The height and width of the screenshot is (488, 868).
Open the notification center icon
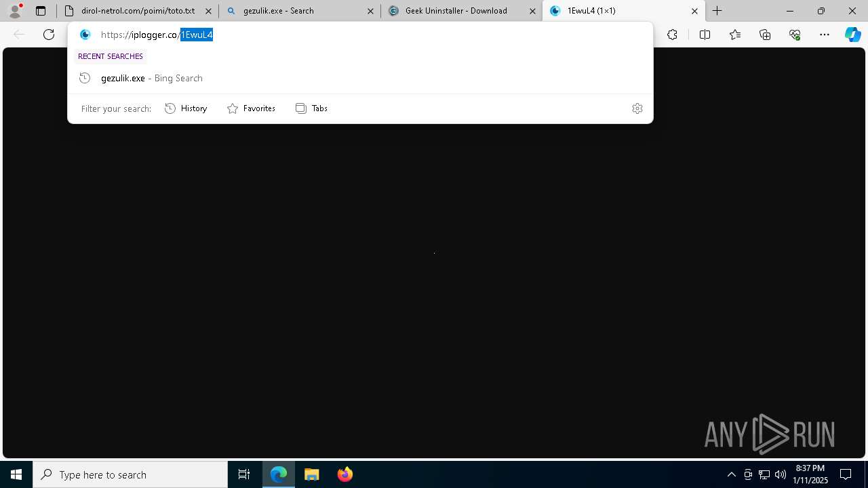[846, 474]
